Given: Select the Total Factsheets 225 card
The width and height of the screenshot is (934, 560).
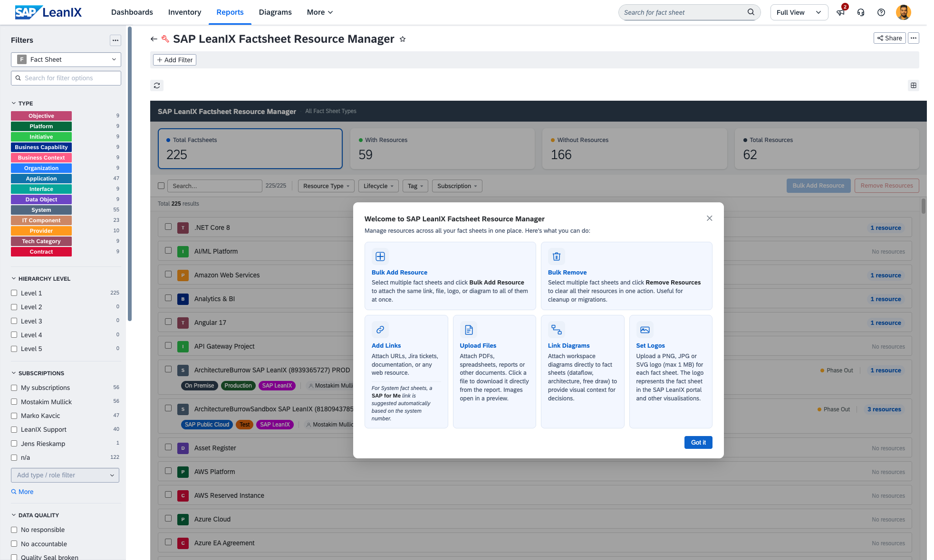Looking at the screenshot, I should pyautogui.click(x=250, y=149).
